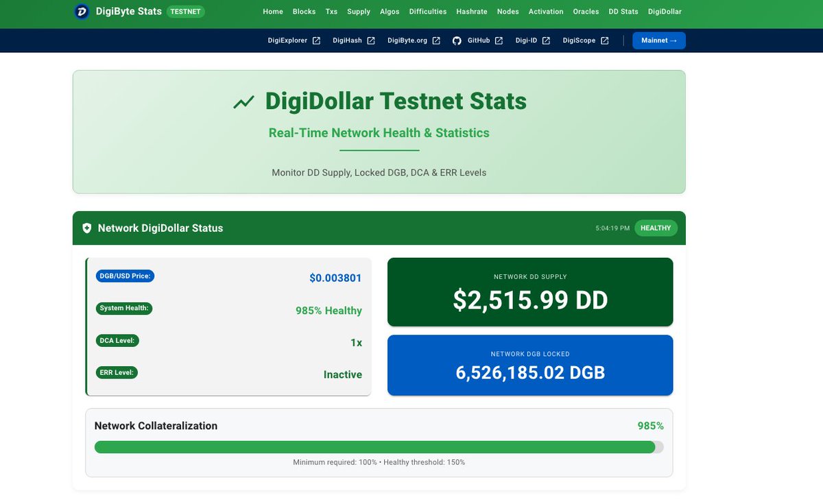
Task: Click the NETWORK DGB LOCKED card label
Action: pyautogui.click(x=530, y=355)
